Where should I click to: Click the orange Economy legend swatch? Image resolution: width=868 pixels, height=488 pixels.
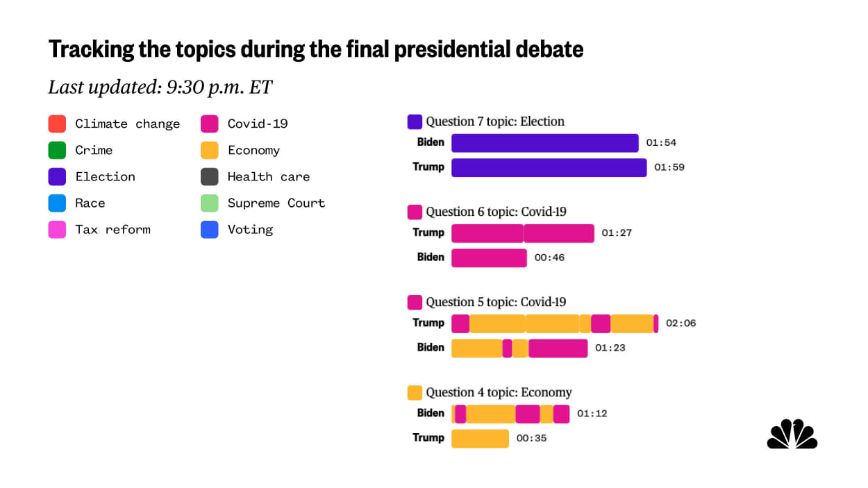[210, 151]
